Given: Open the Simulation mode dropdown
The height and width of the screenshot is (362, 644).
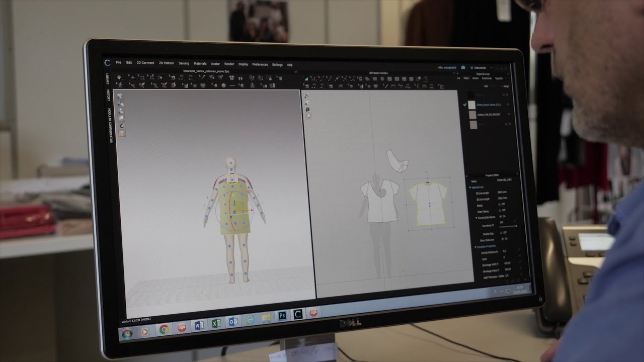Looking at the screenshot, I should coord(479,68).
